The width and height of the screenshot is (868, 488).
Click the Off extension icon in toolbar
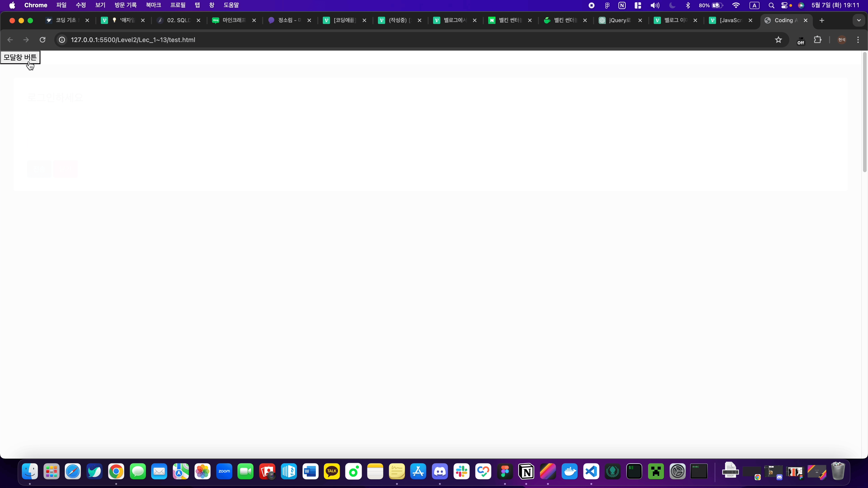[801, 40]
